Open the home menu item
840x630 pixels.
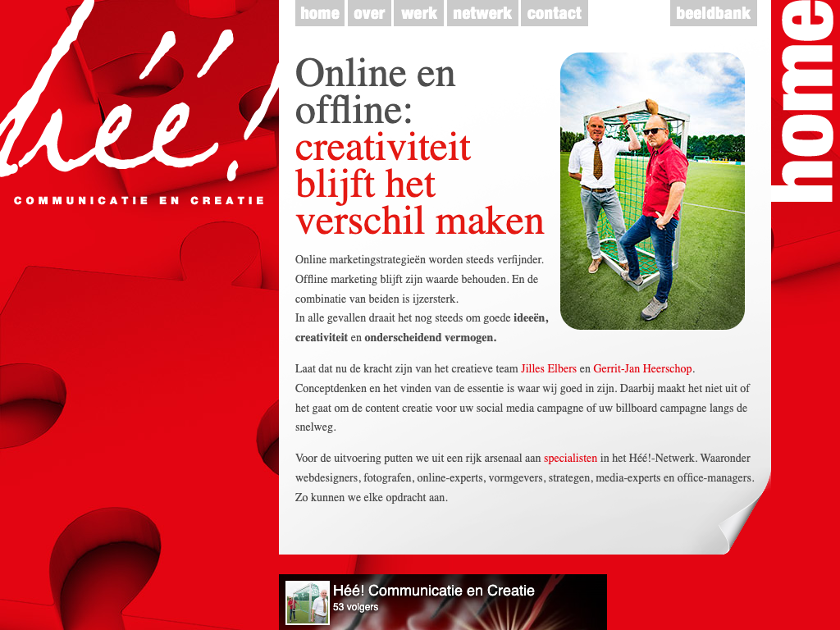tap(320, 13)
